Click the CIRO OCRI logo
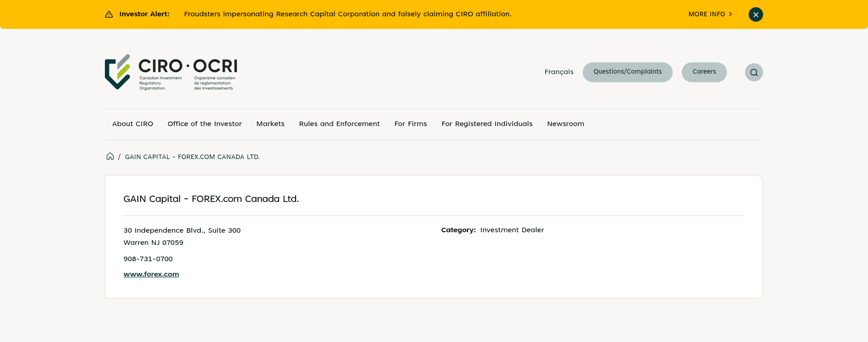Screen dimensions: 868x342 tap(171, 72)
